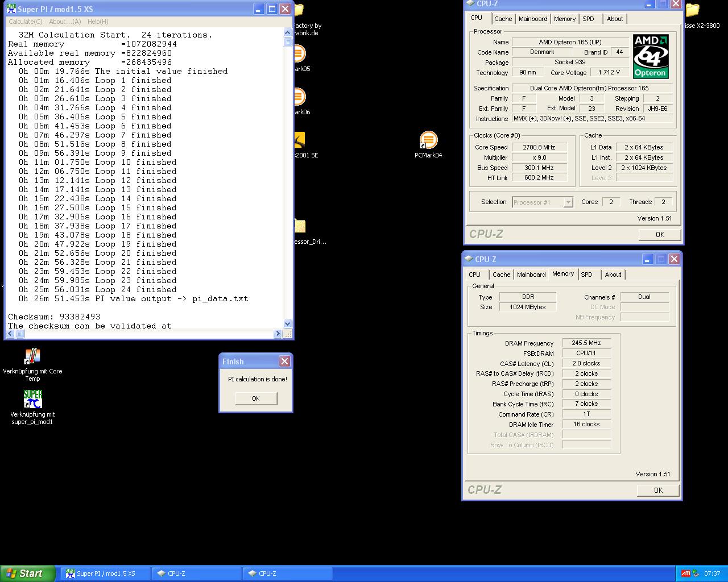Switch to CPU tab in lower CPU-Z window
The width and height of the screenshot is (728, 582).
[475, 275]
